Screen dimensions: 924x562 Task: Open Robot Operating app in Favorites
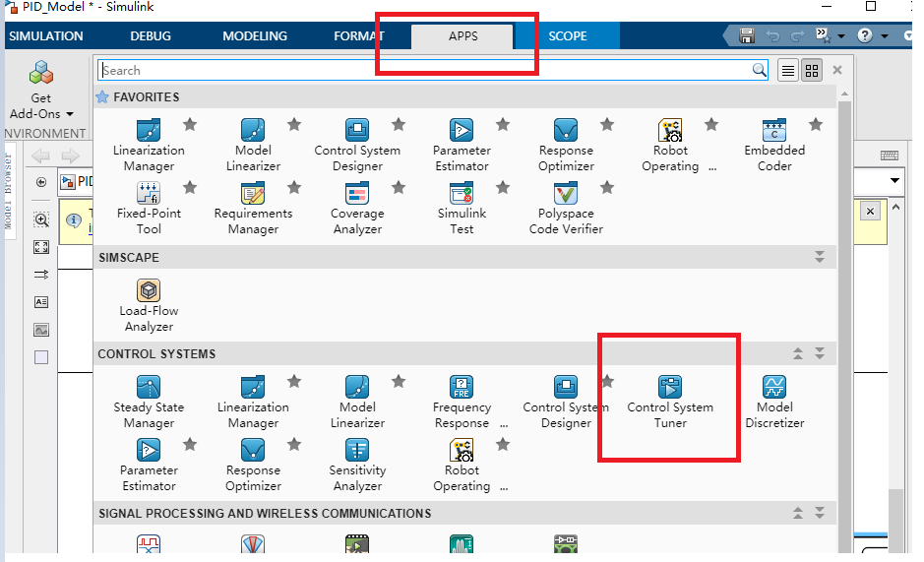click(x=670, y=145)
